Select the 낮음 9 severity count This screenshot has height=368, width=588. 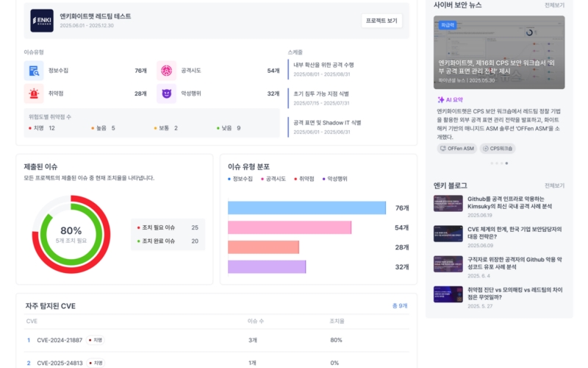(229, 128)
